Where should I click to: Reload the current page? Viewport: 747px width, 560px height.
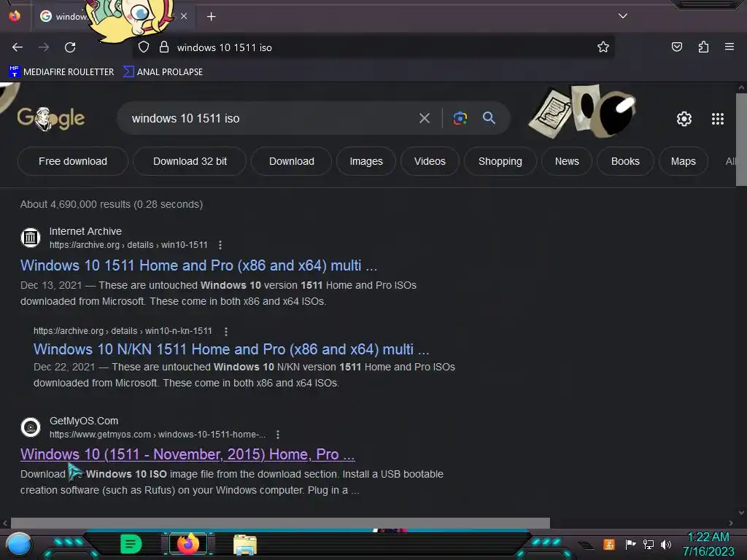coord(70,47)
